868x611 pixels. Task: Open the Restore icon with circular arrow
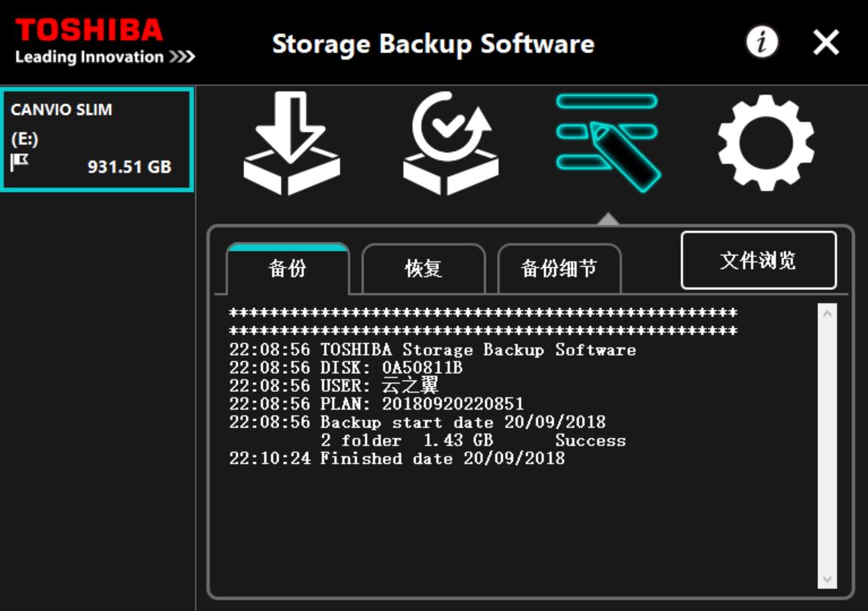[451, 143]
